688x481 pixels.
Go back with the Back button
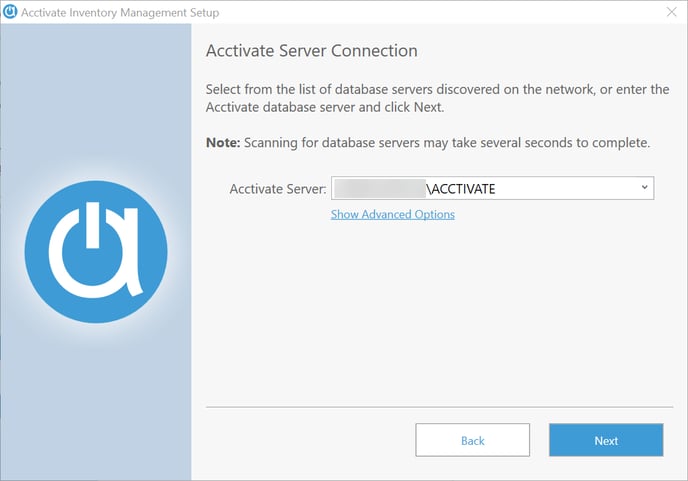[473, 440]
